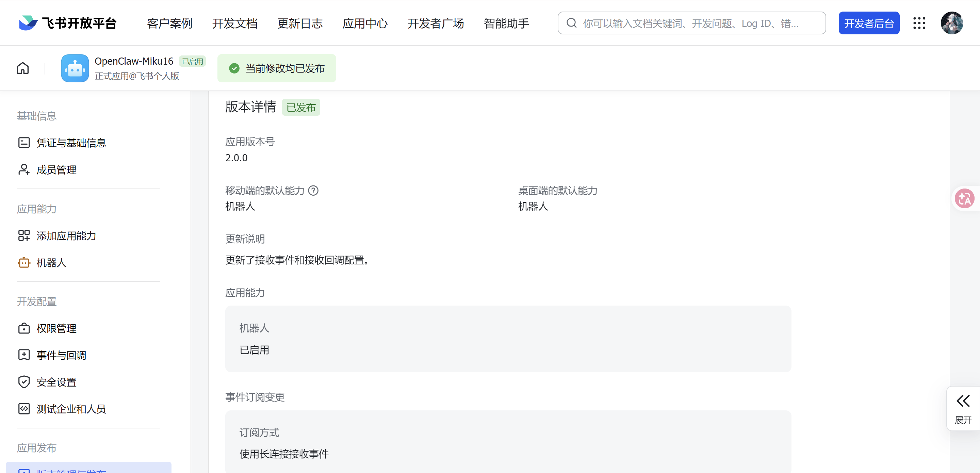Open 安全设置 in the sidebar
Viewport: 980px width, 473px height.
click(x=56, y=382)
